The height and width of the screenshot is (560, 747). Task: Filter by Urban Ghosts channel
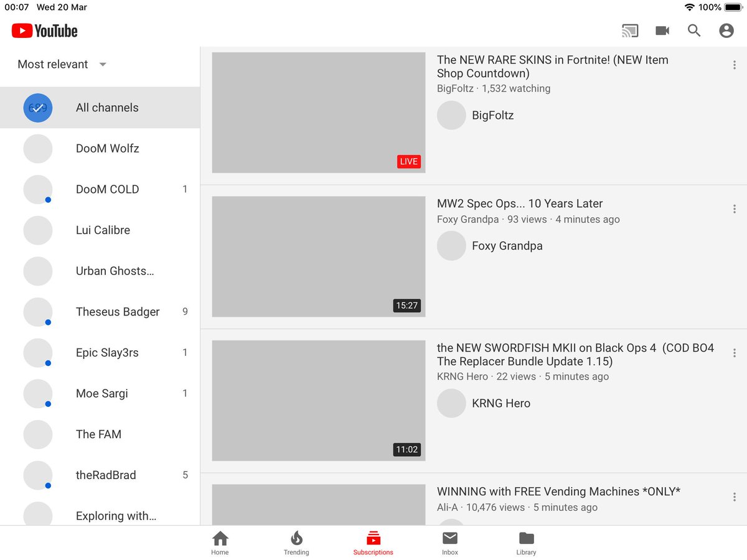100,271
